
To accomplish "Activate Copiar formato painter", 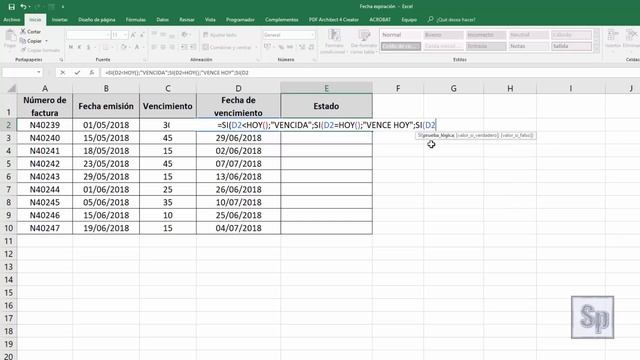I will pyautogui.click(x=40, y=50).
